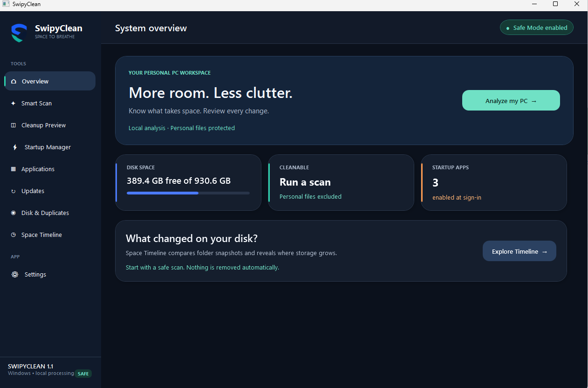Click the 'What changed on your disk?' heading
The image size is (588, 388).
[191, 238]
